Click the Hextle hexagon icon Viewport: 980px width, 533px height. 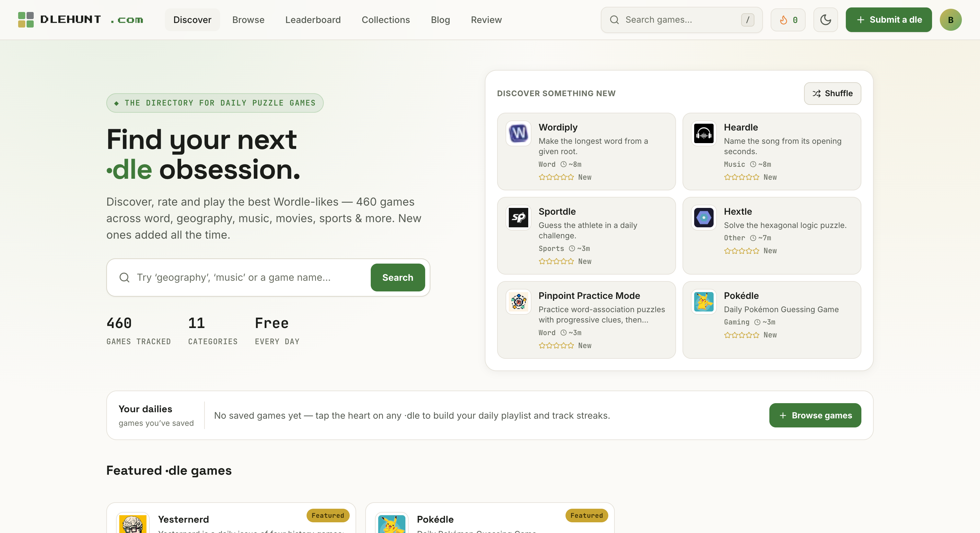[704, 218]
